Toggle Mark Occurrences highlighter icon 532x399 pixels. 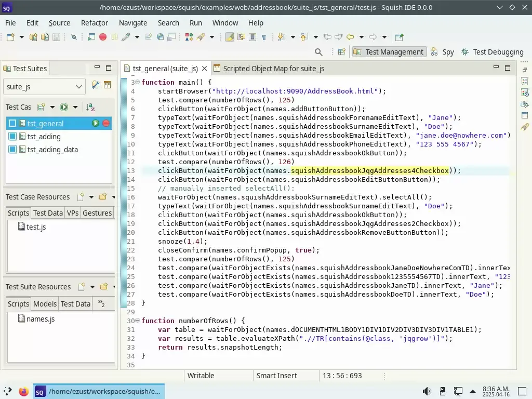(229, 37)
